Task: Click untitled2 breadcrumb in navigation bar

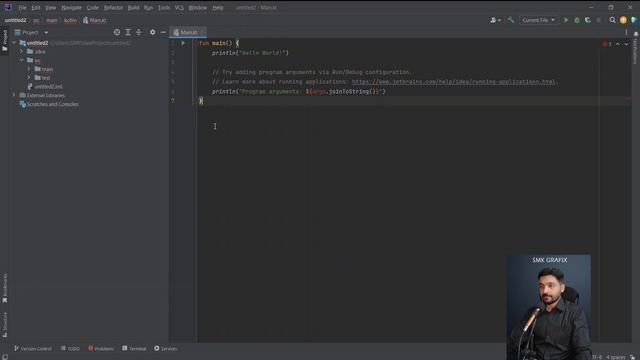Action: (16, 20)
